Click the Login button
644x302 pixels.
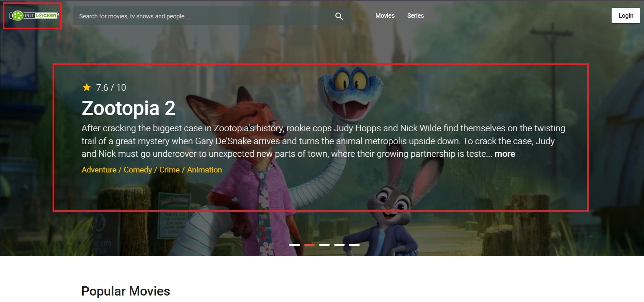point(626,16)
